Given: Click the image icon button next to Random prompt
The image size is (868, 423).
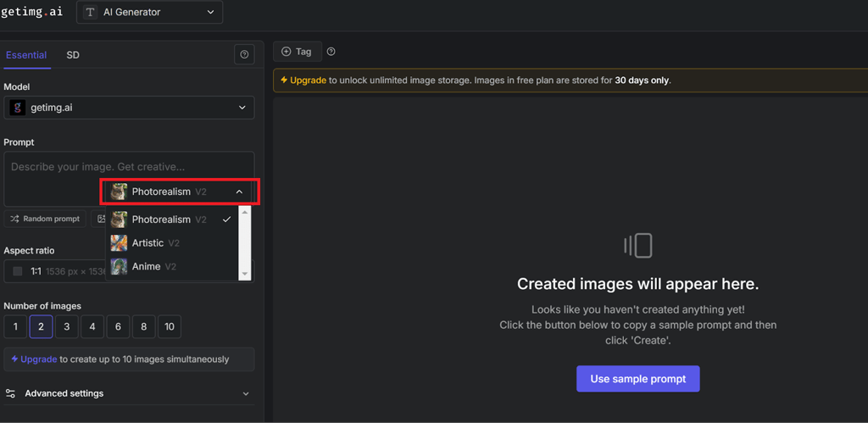Looking at the screenshot, I should [100, 219].
